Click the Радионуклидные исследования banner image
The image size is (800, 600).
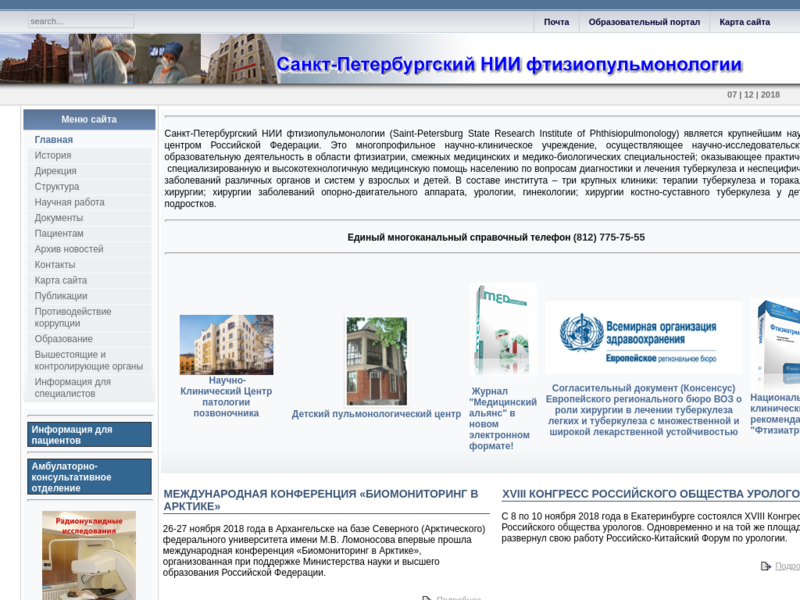point(89,555)
